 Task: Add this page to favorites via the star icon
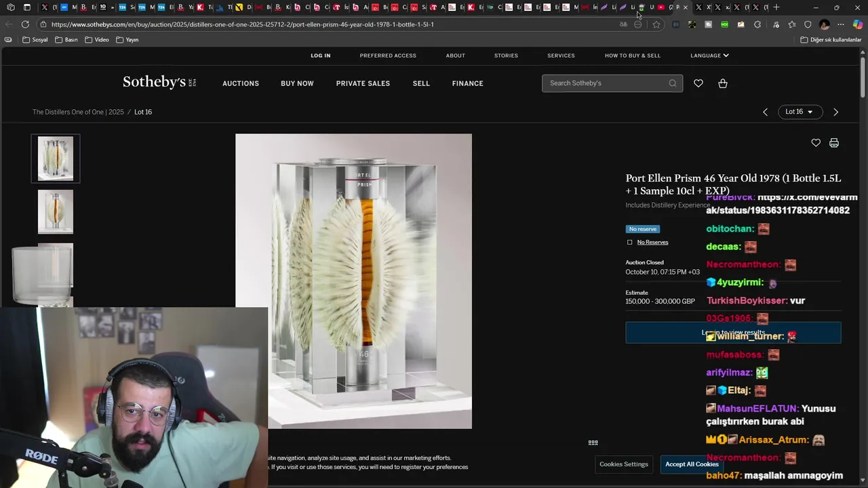tap(656, 24)
